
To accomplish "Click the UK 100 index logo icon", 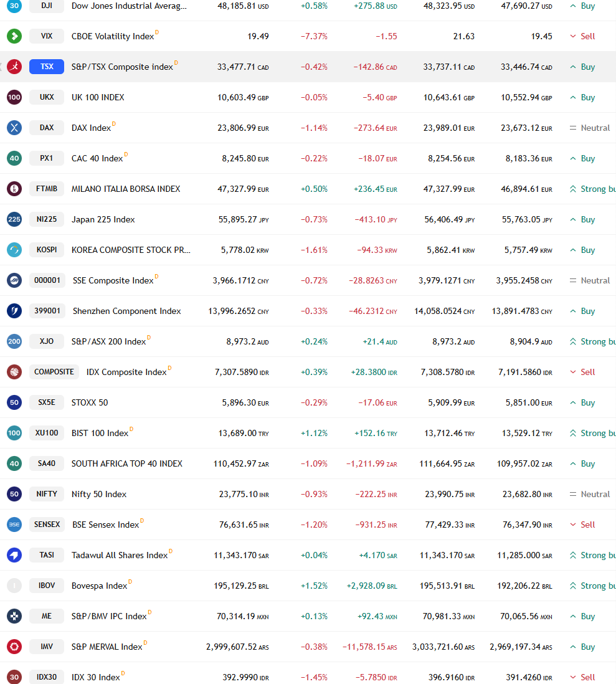I will click(x=14, y=97).
